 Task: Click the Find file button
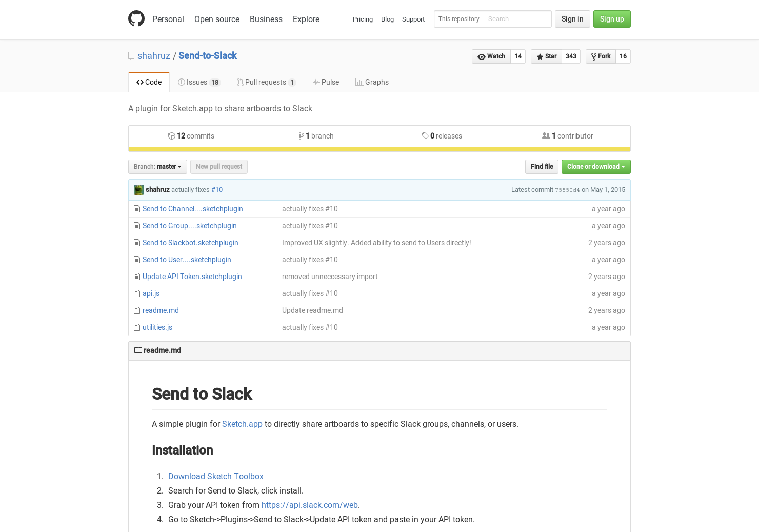pyautogui.click(x=542, y=167)
